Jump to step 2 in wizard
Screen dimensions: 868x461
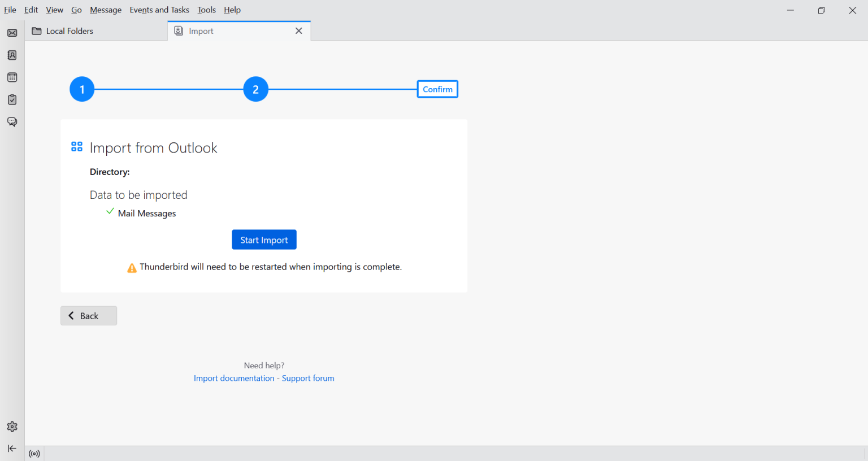coord(255,89)
